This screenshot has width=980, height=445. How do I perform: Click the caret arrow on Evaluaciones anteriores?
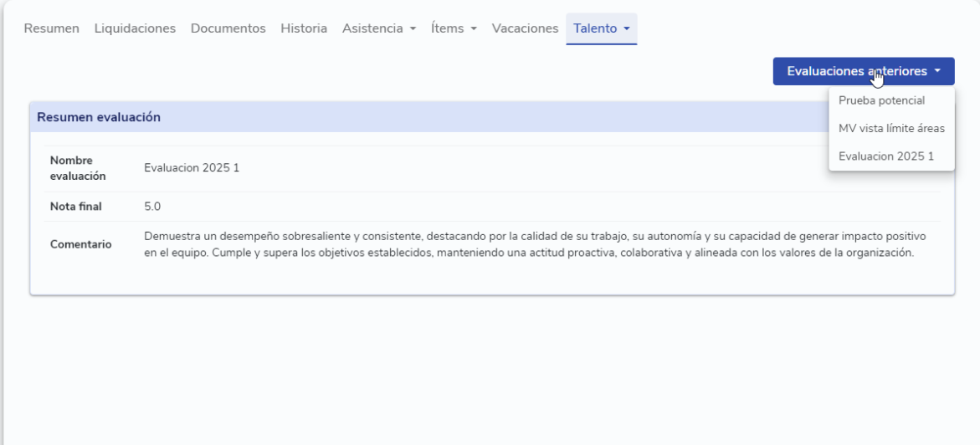(937, 71)
